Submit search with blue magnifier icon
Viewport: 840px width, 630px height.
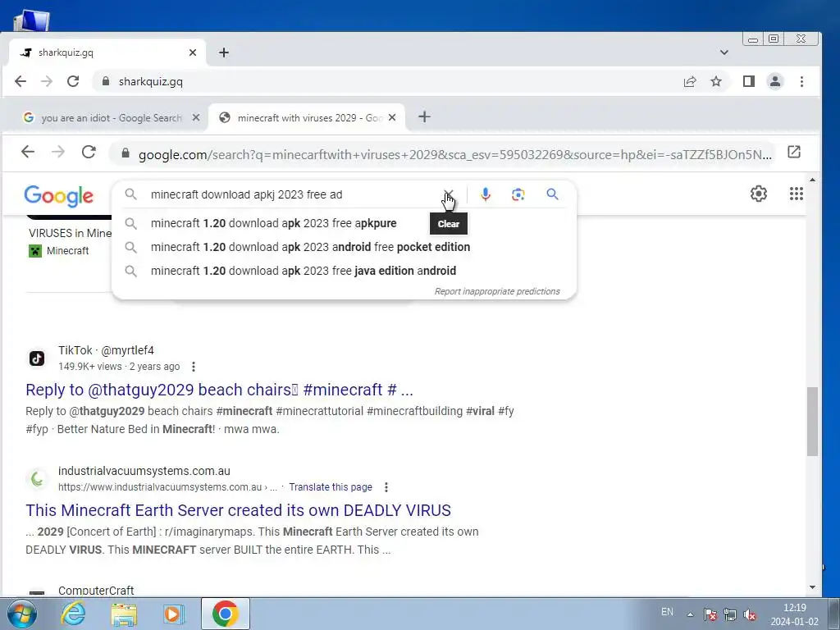pyautogui.click(x=552, y=194)
